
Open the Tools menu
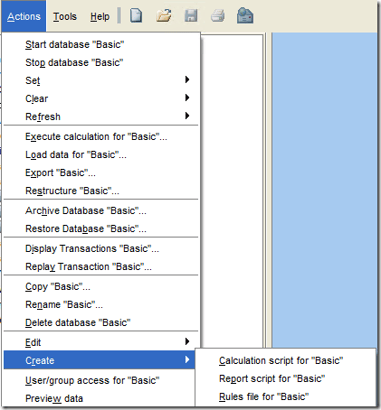click(x=65, y=16)
